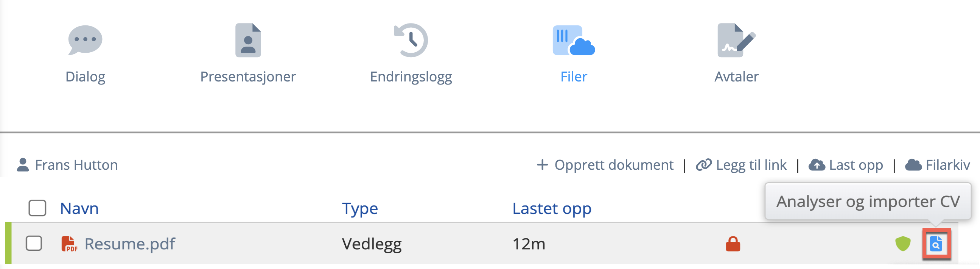Open the Presentasjoner document icon
The image size is (980, 269).
coord(248,40)
